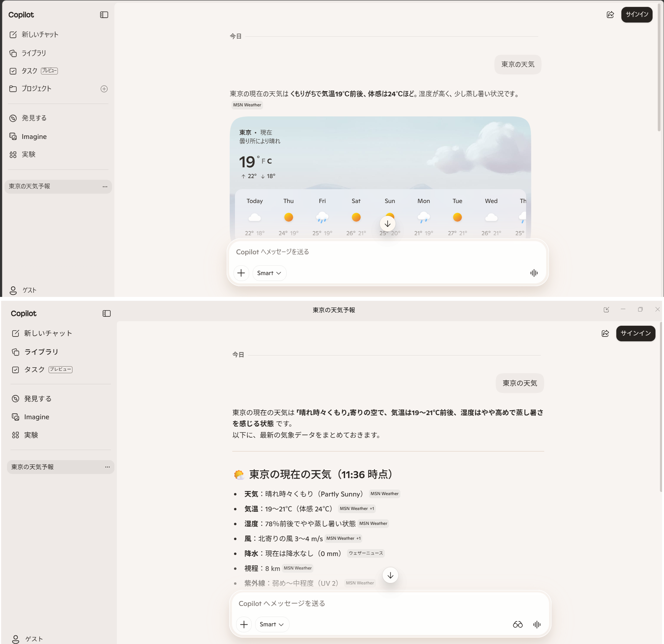664x644 pixels.
Task: Open the MSN Weather source on the 紫外線 line
Action: 360,583
